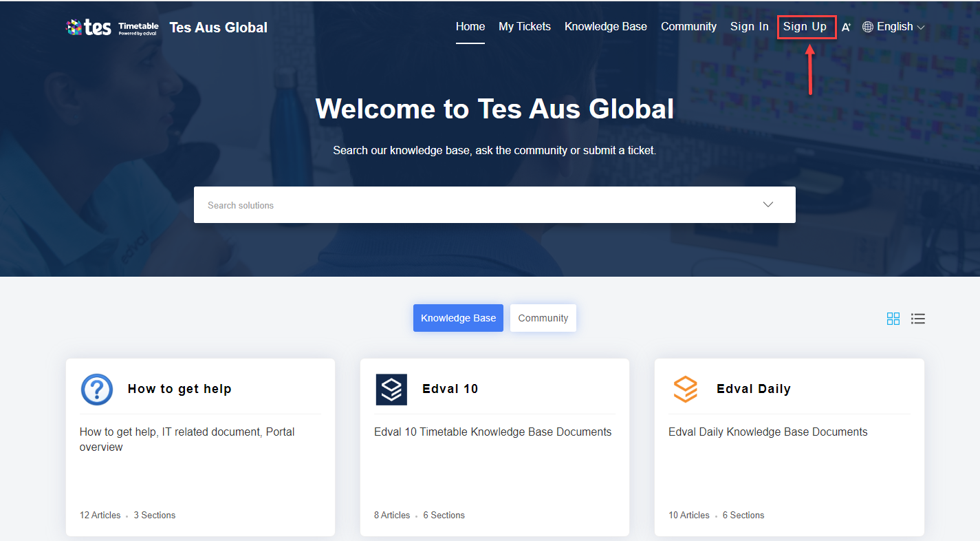
Task: Open Knowledge Base in top navigation
Action: click(x=606, y=27)
